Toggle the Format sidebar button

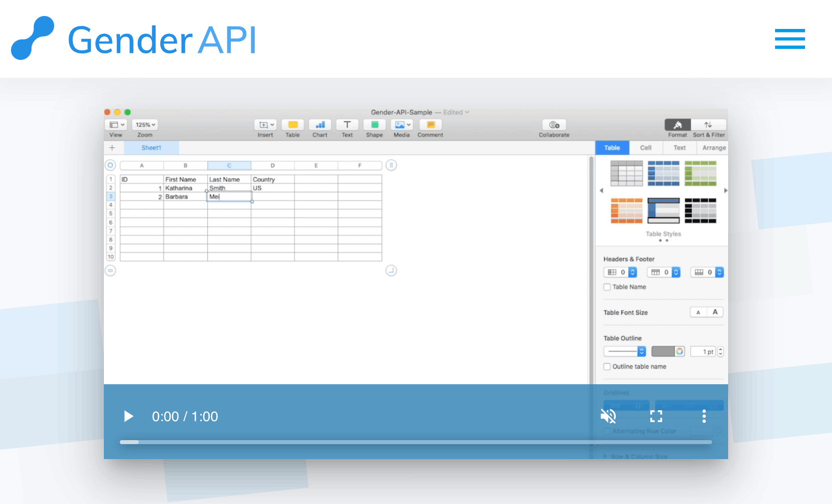(x=678, y=125)
